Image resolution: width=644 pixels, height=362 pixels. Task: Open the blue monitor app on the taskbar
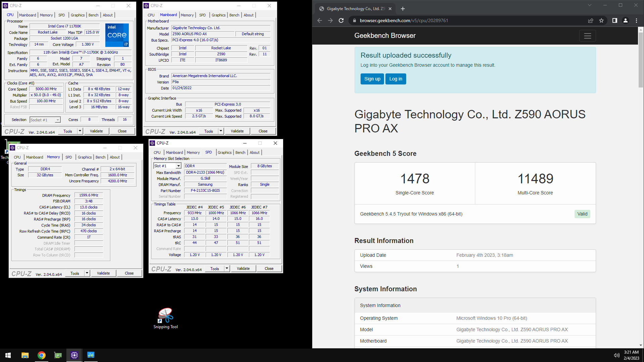[x=91, y=355]
